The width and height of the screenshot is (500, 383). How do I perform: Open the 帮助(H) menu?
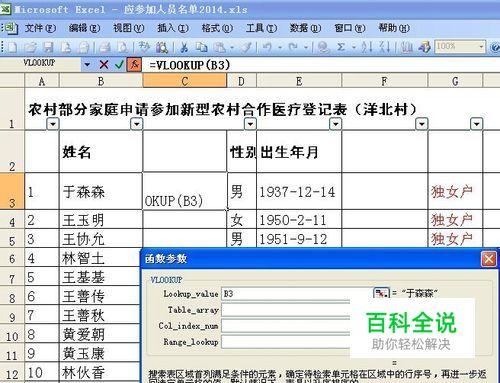(x=394, y=28)
